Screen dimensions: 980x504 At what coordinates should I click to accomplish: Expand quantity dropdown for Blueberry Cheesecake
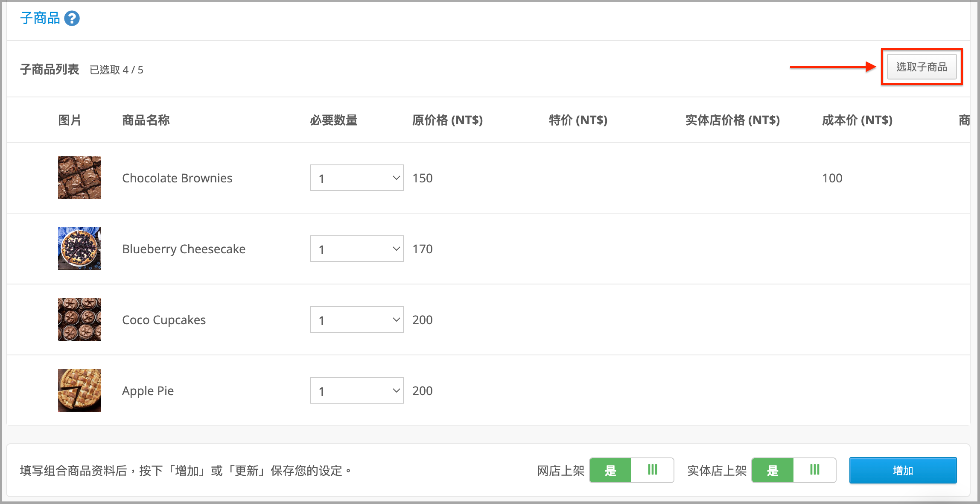[x=357, y=249]
